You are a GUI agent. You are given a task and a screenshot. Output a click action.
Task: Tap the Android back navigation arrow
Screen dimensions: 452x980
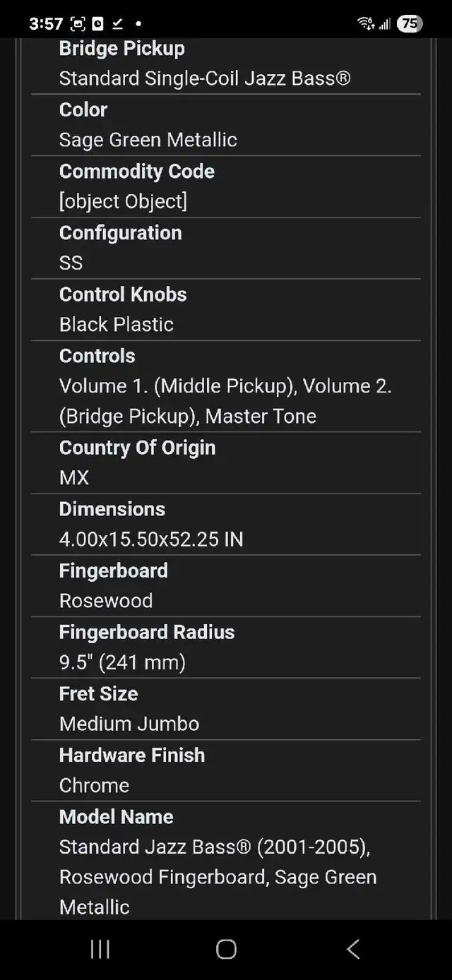click(x=353, y=949)
